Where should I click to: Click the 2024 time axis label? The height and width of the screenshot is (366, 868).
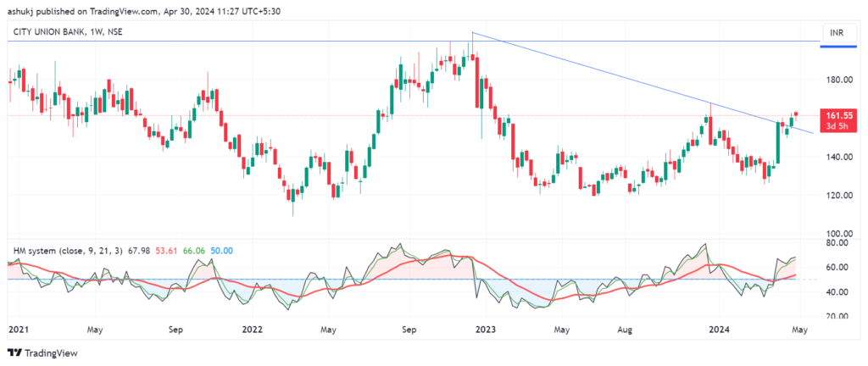(719, 330)
